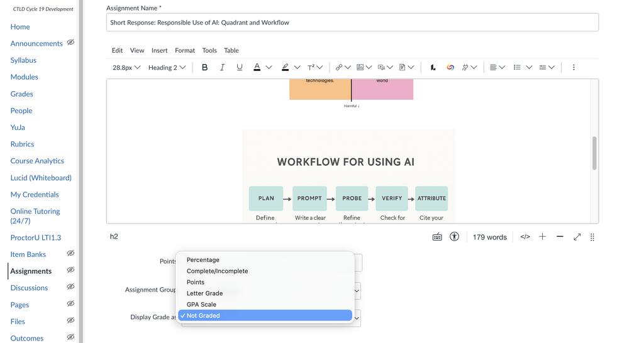Click the text alignment icon
The image size is (644, 343).
tap(493, 67)
